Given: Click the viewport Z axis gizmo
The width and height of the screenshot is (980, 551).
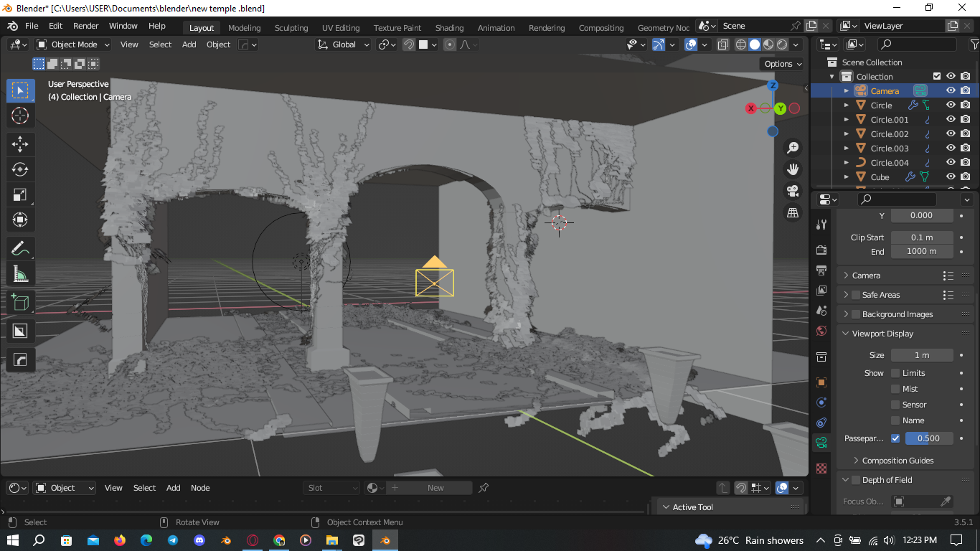Looking at the screenshot, I should point(773,85).
